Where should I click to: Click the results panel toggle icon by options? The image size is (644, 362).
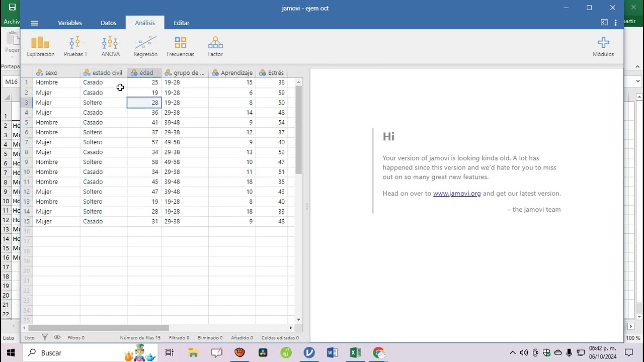[x=604, y=23]
